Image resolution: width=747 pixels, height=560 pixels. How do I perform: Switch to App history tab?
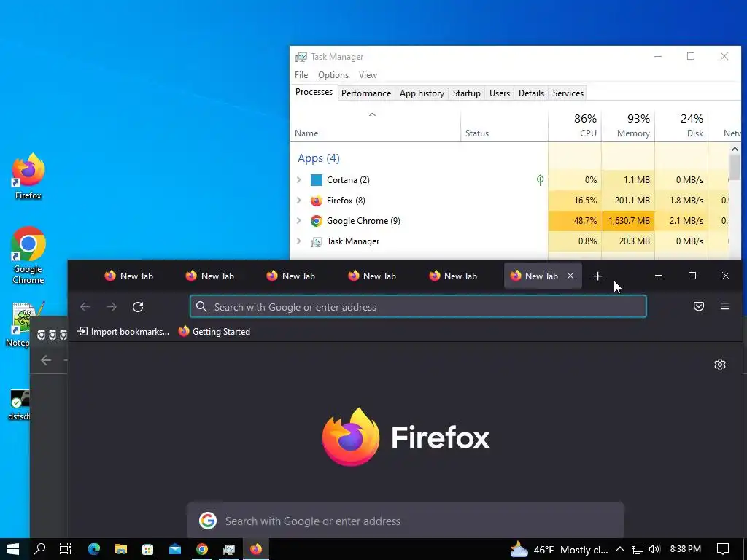[x=422, y=93]
